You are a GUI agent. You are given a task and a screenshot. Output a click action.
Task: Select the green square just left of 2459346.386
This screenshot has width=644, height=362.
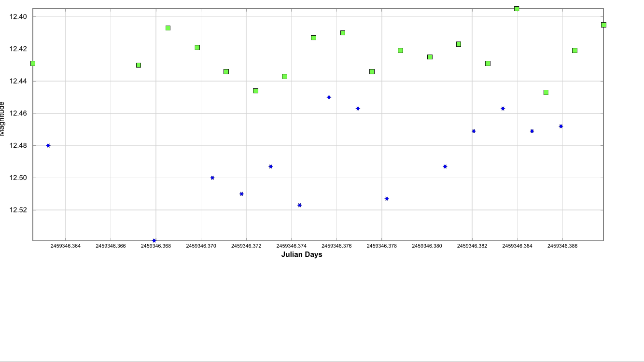[x=546, y=92]
